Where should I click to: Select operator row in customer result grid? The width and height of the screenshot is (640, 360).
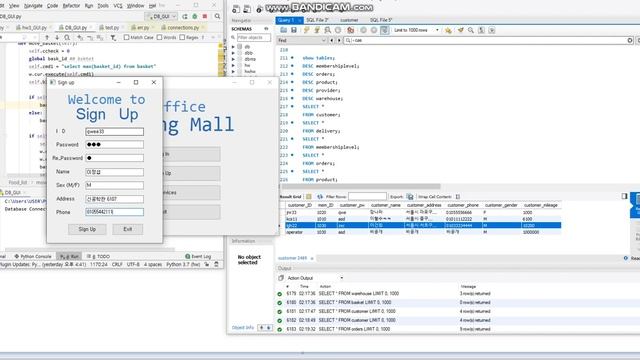[x=422, y=232]
